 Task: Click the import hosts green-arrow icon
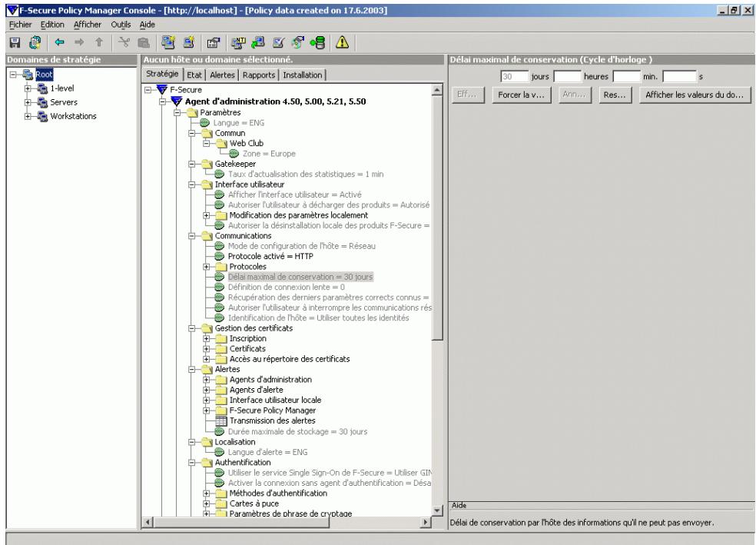(x=258, y=42)
